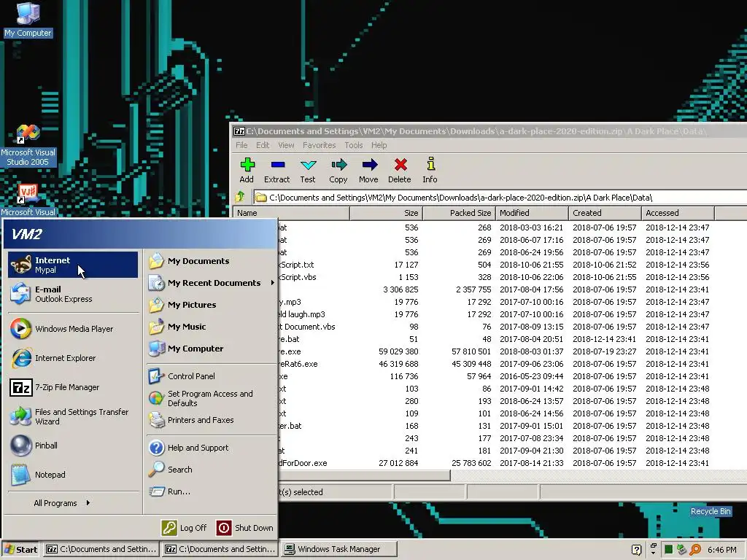Switch to first 7-Zip taskbar window button
This screenshot has height=560, width=747.
pos(101,550)
